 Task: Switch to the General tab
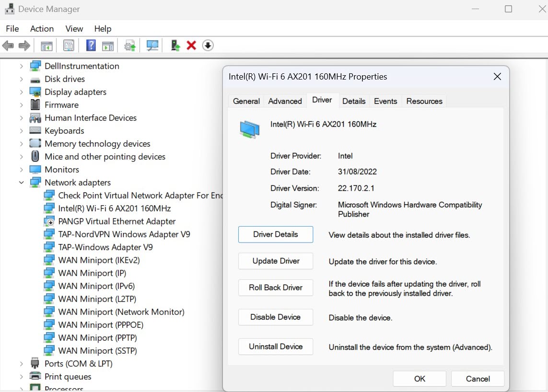[x=246, y=101]
